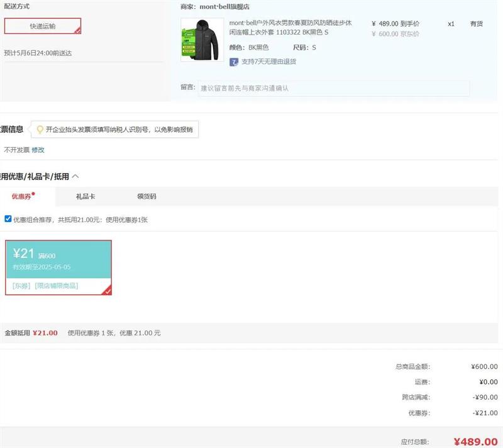
Task: Toggle the ¥21 满600 coupon card
Action: tap(58, 259)
